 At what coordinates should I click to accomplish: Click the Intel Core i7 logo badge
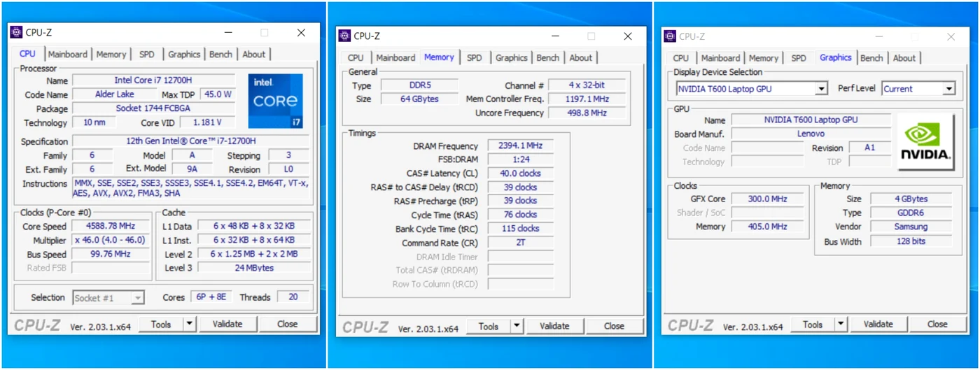point(275,101)
